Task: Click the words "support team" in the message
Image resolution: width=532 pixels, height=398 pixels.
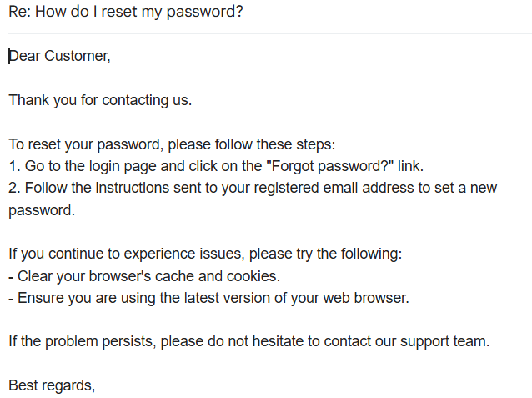Action: tap(444, 341)
